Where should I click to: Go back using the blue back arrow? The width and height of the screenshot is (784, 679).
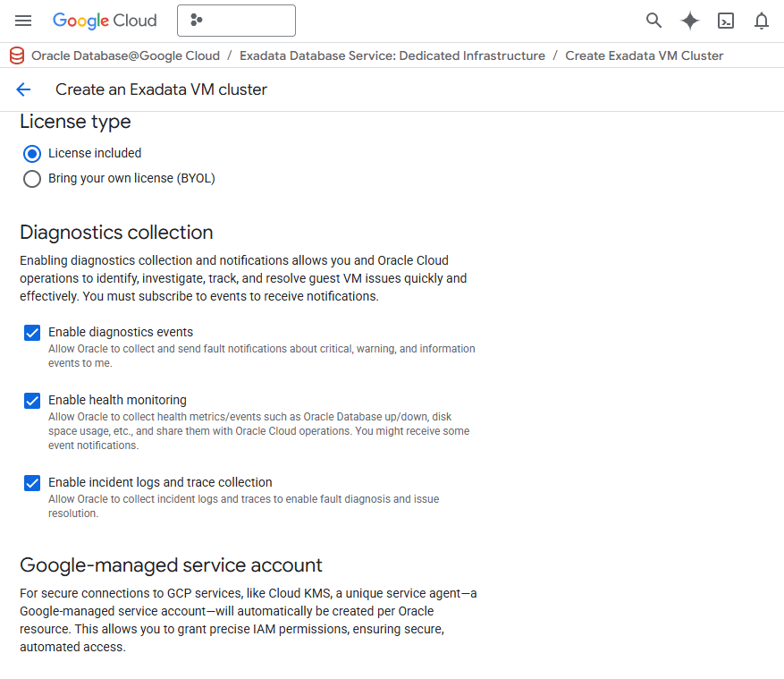tap(23, 89)
